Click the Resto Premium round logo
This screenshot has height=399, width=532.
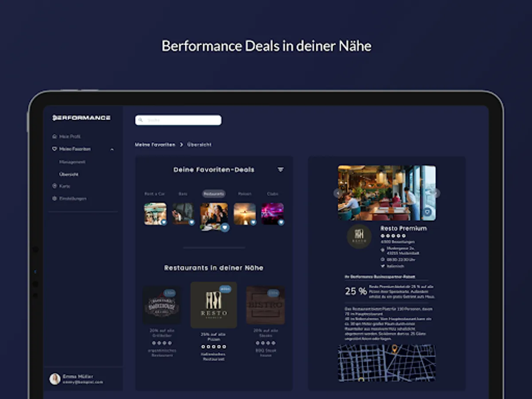coord(359,236)
